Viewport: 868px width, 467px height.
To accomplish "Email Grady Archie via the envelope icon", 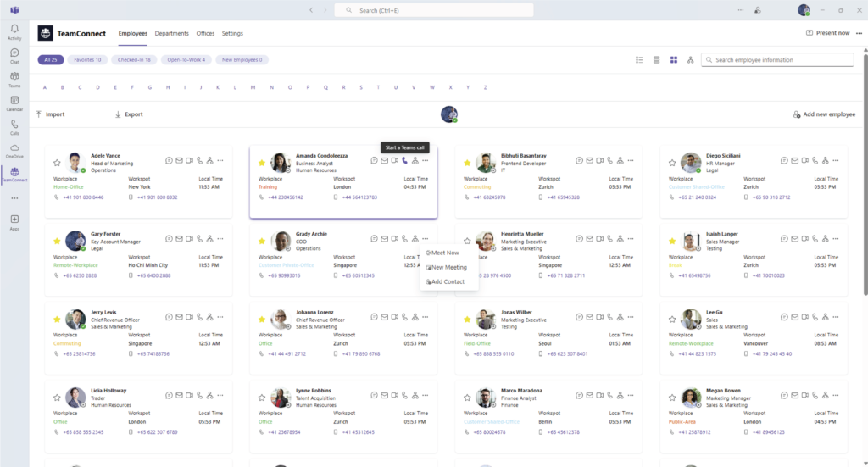I will pyautogui.click(x=384, y=239).
